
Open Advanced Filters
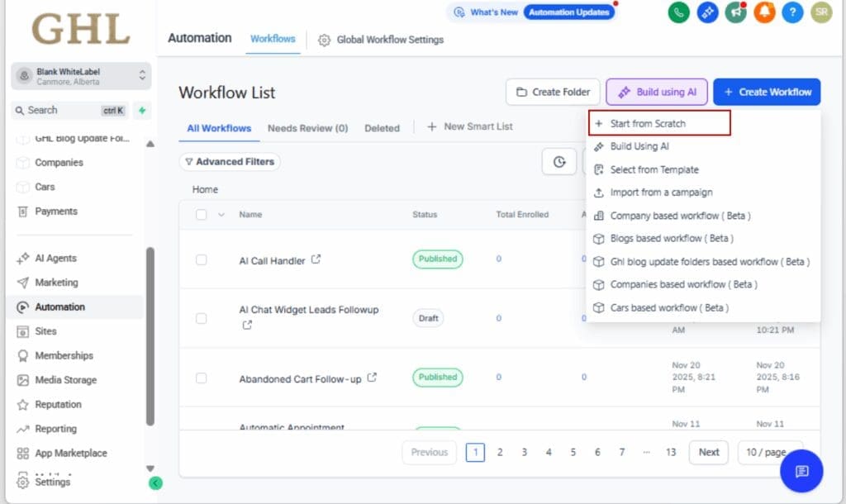tap(230, 162)
